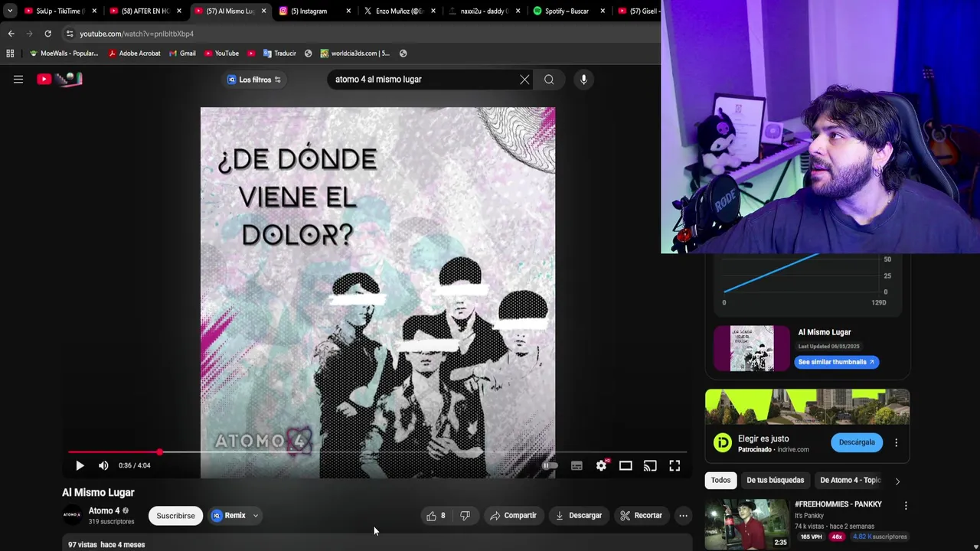Switch to the AFTER EN HO tab
Image resolution: width=980 pixels, height=551 pixels.
pyautogui.click(x=145, y=11)
